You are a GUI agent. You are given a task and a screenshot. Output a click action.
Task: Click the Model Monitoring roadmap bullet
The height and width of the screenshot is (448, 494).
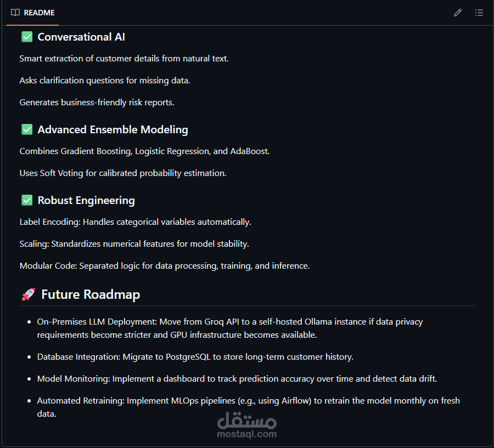[x=237, y=378]
